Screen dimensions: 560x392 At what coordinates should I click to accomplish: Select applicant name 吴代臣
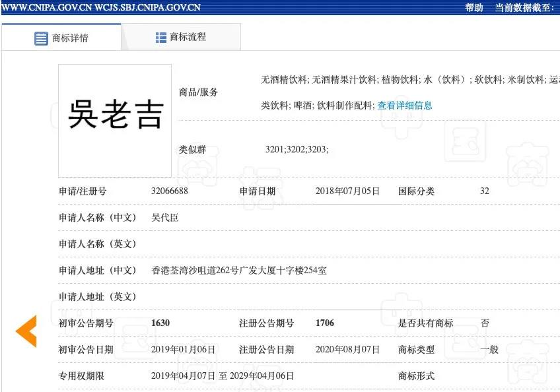coord(165,217)
